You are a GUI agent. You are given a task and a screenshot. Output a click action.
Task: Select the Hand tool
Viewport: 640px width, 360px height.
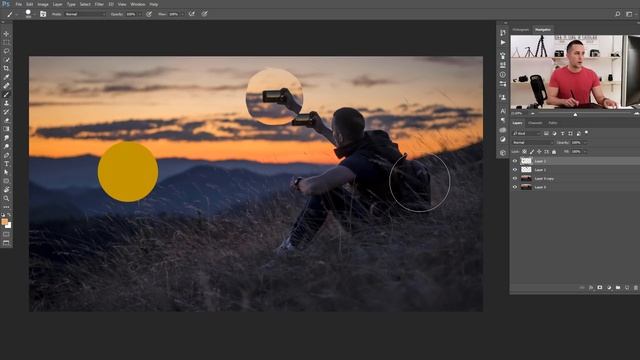tap(6, 190)
